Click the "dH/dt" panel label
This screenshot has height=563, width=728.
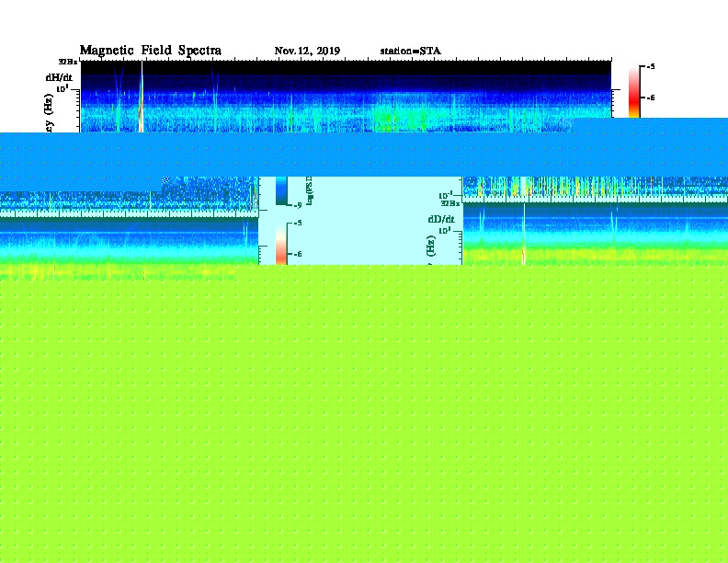pos(59,77)
